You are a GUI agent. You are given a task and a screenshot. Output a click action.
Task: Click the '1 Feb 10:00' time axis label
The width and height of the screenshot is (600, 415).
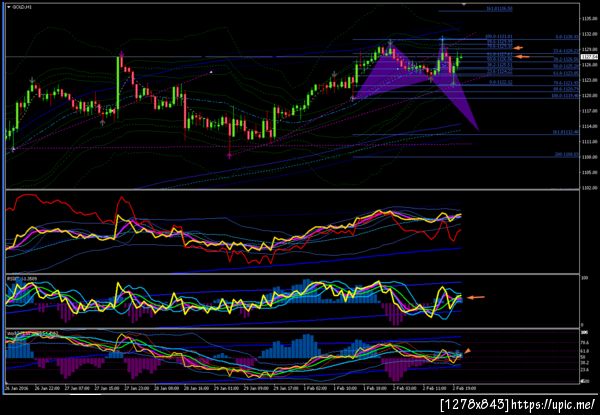(x=345, y=388)
